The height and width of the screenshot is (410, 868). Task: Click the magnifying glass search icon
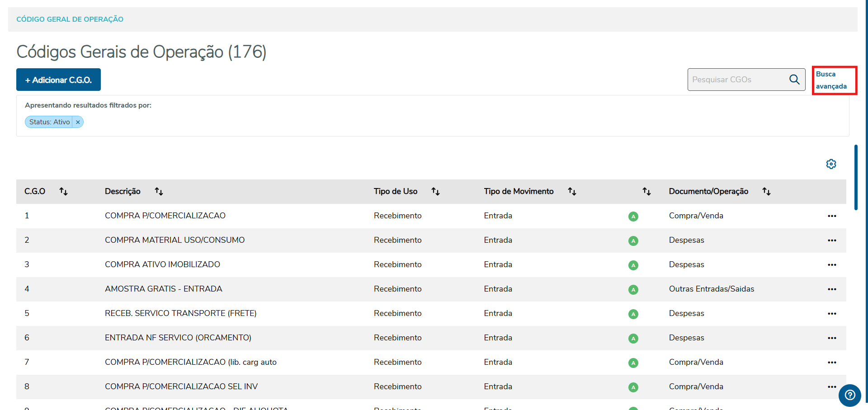pos(794,80)
